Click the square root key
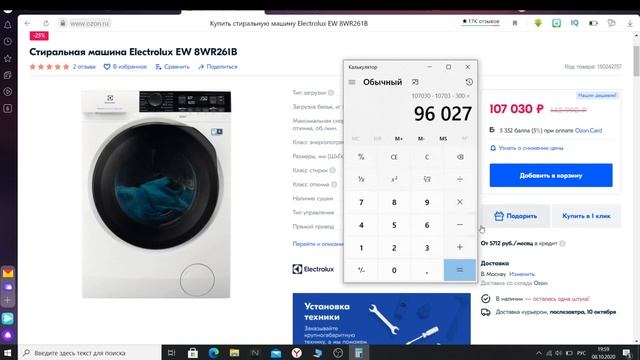The height and width of the screenshot is (360, 640). point(427,179)
